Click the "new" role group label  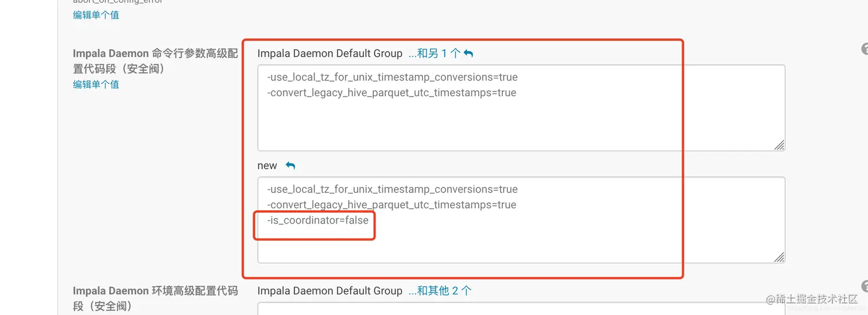[x=268, y=166]
